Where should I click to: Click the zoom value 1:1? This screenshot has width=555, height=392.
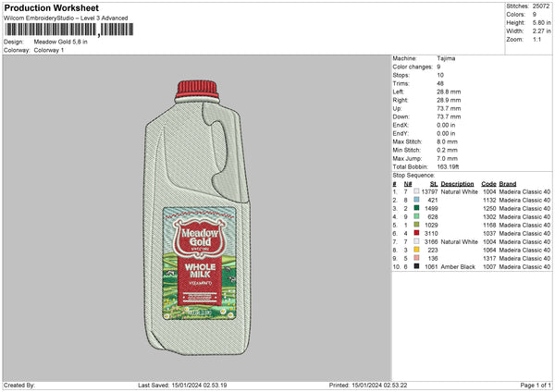coord(536,39)
